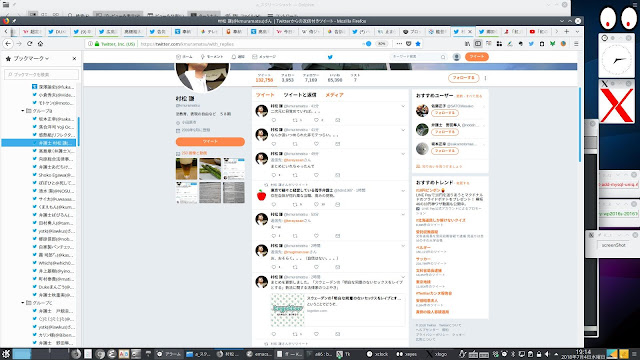Retweet the tweet with togetter card
Image resolution: width=640 pixels, height=360 pixels.
tap(295, 334)
